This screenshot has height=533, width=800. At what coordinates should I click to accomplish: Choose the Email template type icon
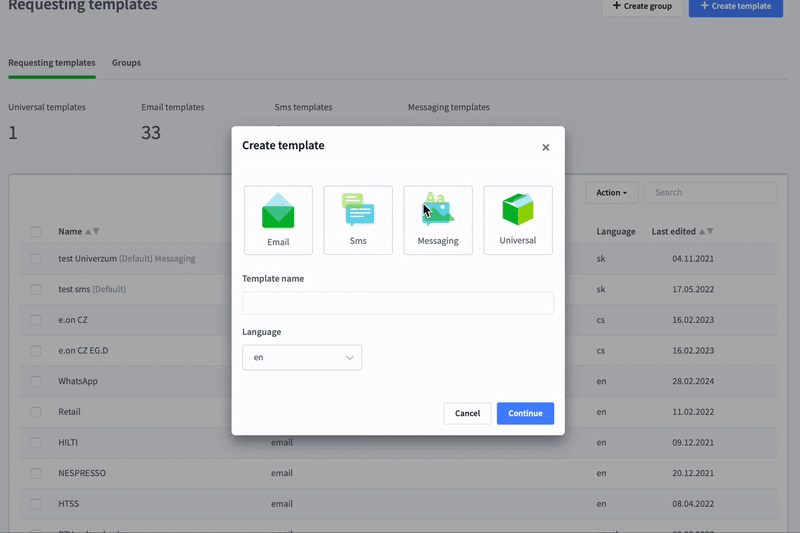tap(278, 220)
